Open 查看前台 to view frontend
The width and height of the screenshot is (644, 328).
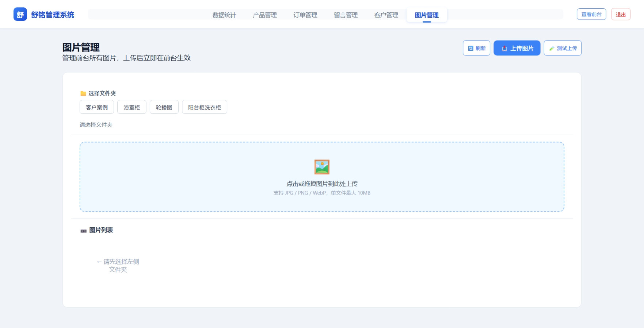[x=591, y=15]
